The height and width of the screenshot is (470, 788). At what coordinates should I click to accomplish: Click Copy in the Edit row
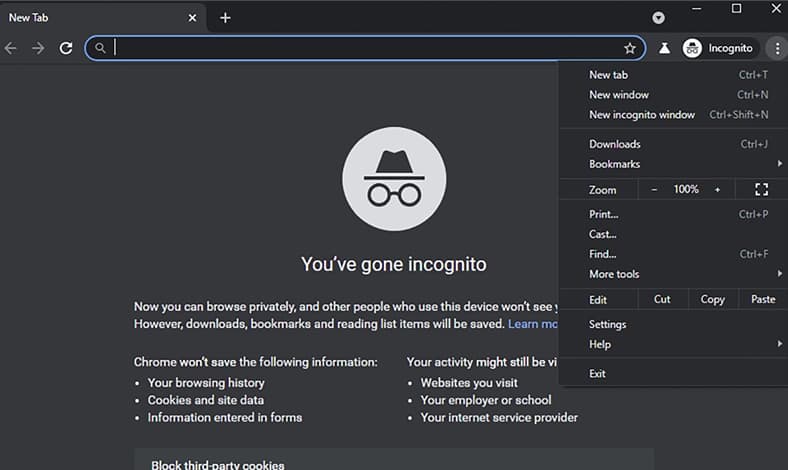click(713, 300)
